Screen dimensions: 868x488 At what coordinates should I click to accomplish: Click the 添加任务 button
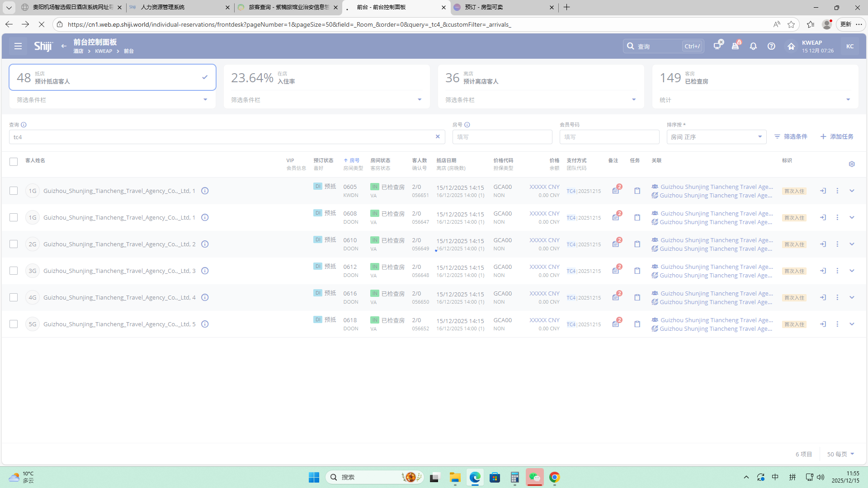(837, 136)
